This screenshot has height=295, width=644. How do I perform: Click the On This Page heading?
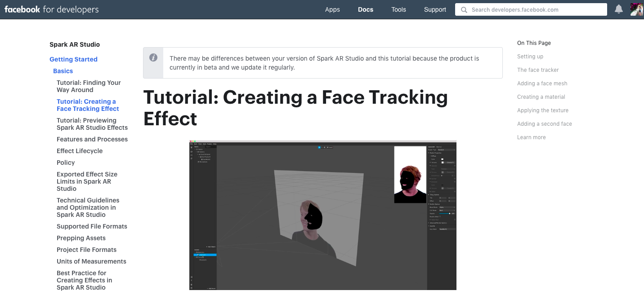click(534, 43)
